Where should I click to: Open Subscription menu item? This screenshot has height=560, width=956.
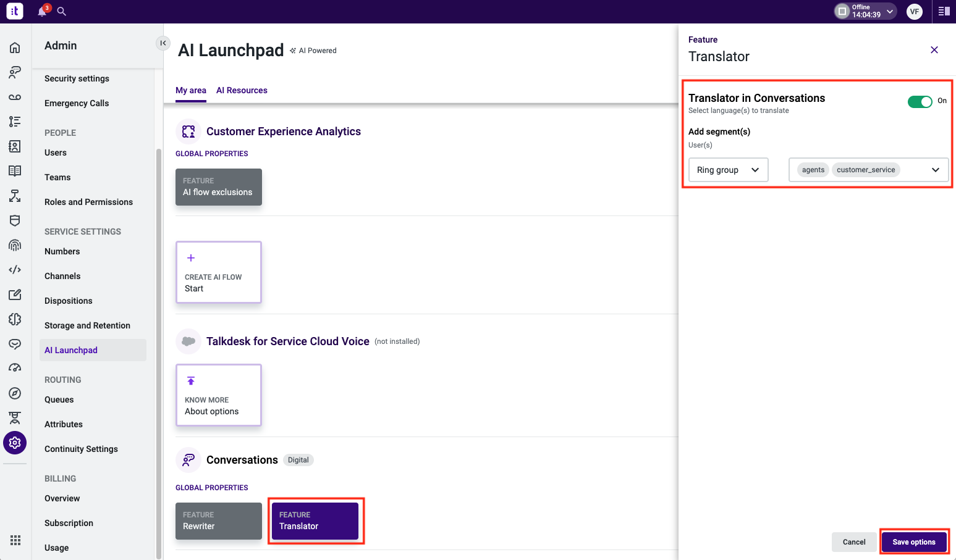point(69,523)
